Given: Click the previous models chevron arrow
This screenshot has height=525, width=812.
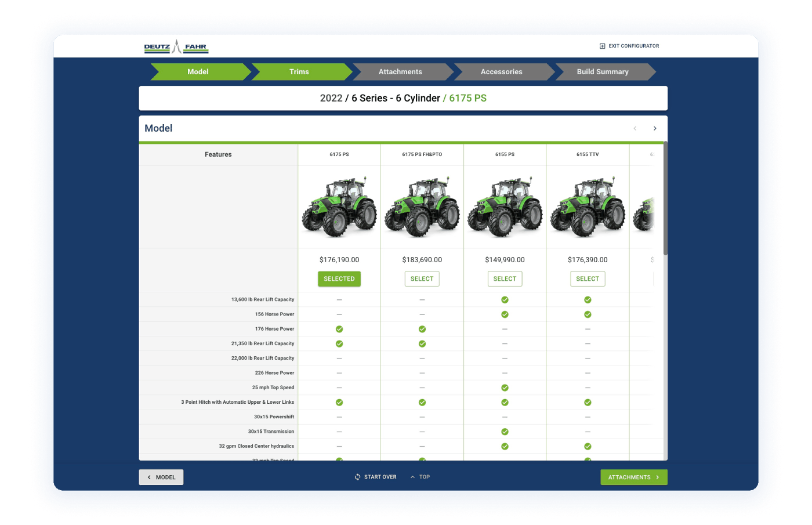Looking at the screenshot, I should [x=635, y=128].
